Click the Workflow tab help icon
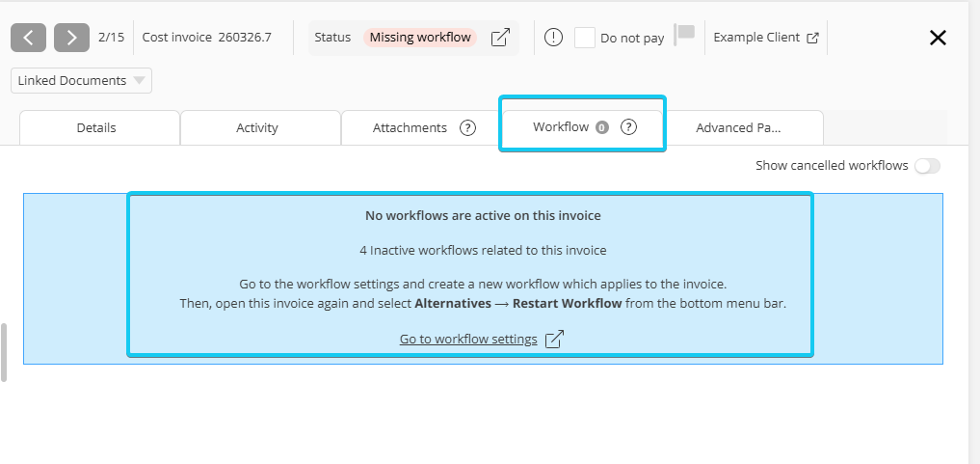 click(x=628, y=127)
